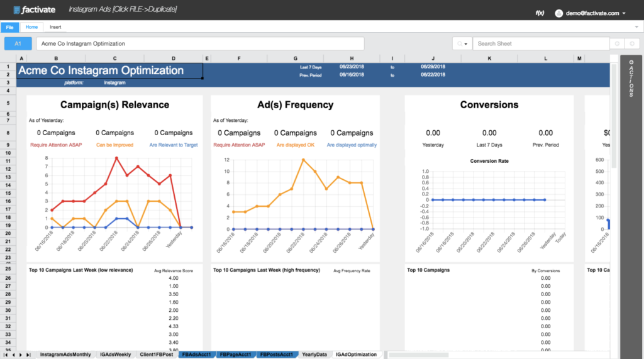644x359 pixels.
Task: Jump to the first sheet tab
Action: [x=6, y=355]
